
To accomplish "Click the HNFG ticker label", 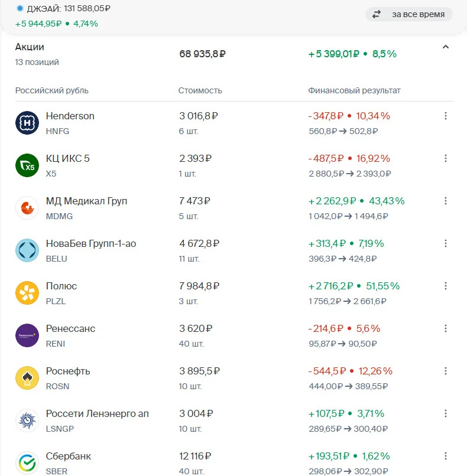I will pos(57,131).
